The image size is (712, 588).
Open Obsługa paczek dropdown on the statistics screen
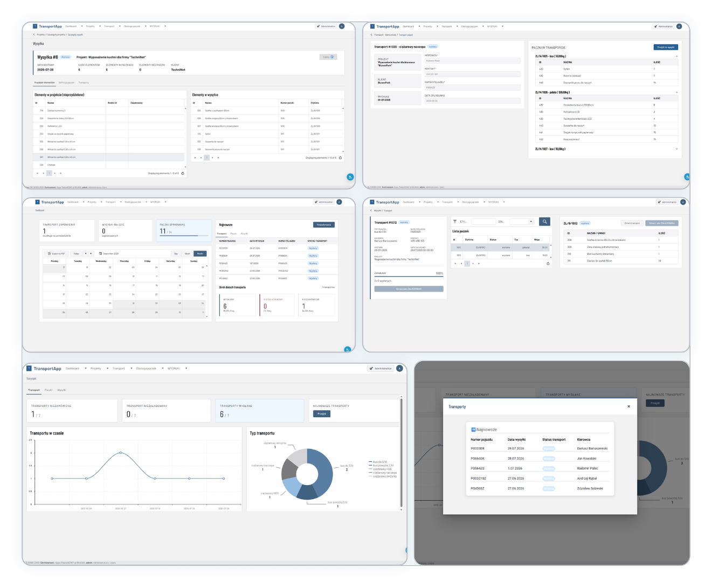162,369
